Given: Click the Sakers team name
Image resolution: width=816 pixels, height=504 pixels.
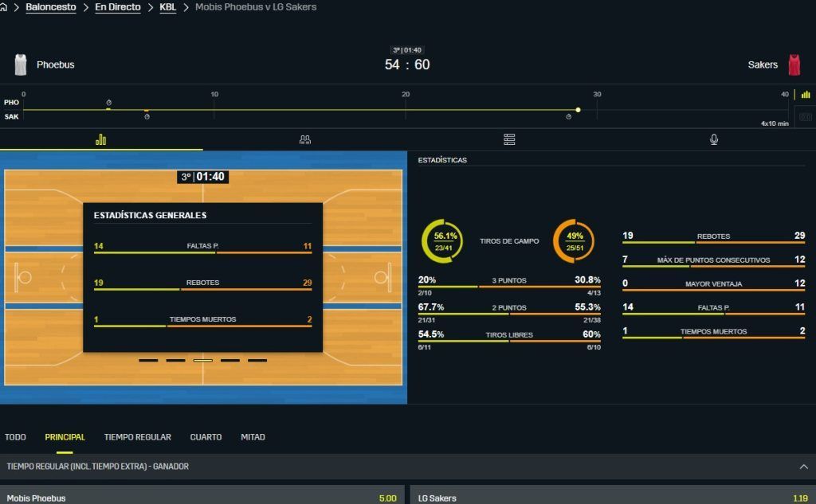Looking at the screenshot, I should coord(763,64).
